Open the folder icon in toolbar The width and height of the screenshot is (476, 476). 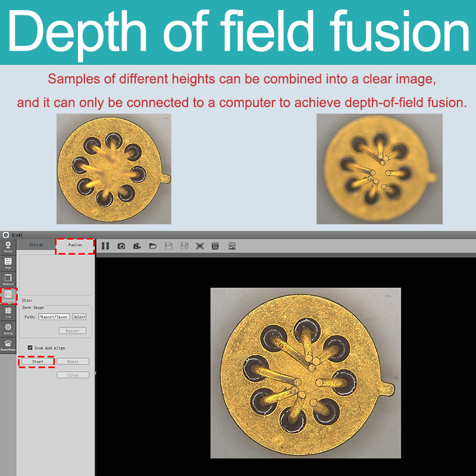click(x=153, y=246)
